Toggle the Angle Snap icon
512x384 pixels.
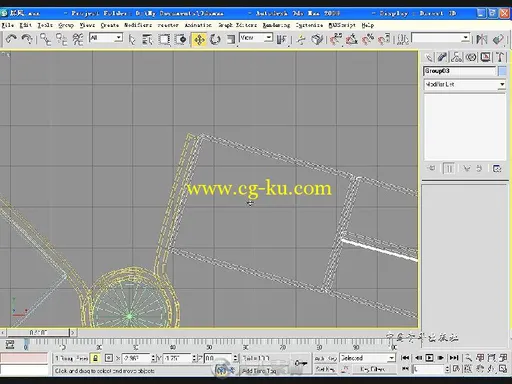point(352,39)
